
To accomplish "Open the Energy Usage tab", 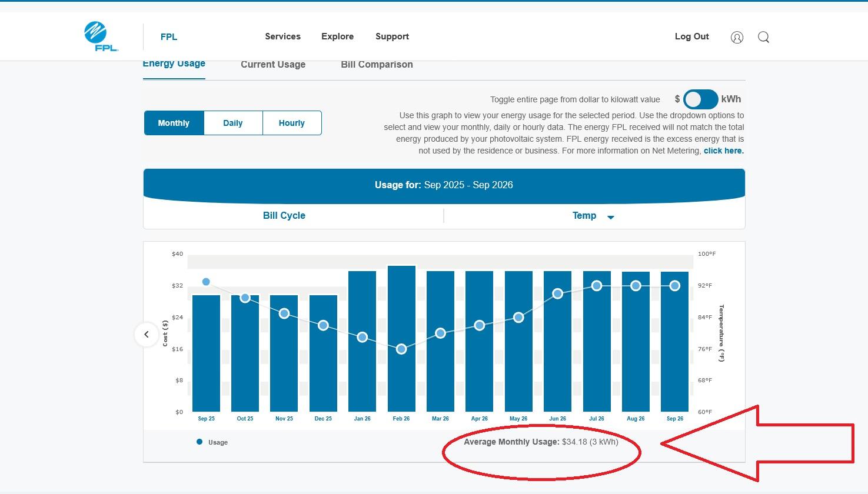I will (174, 64).
